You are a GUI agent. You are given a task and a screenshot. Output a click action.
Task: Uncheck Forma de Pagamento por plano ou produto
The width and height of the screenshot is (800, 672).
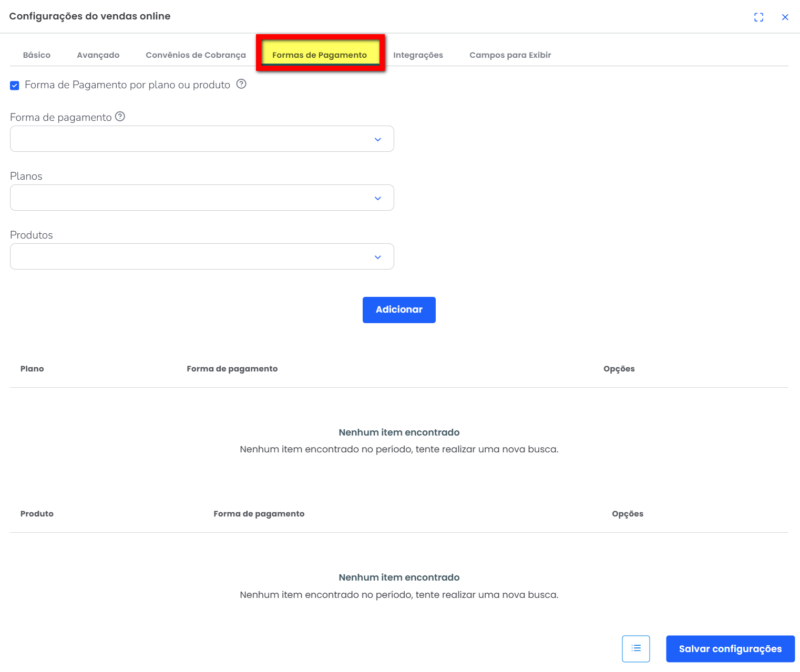tap(15, 85)
